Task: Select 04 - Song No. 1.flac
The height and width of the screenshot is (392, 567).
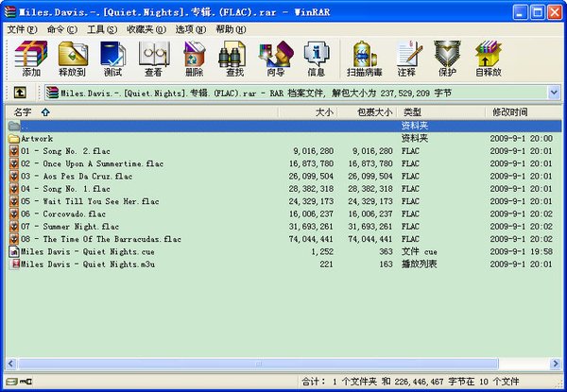Action: click(x=65, y=189)
